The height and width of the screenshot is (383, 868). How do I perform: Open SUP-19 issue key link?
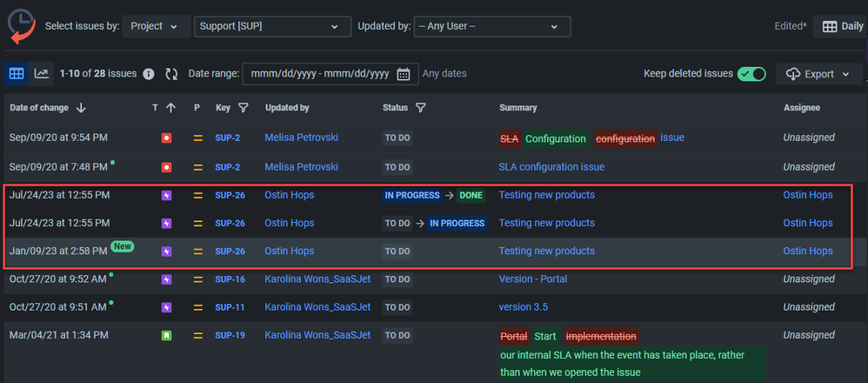click(230, 335)
